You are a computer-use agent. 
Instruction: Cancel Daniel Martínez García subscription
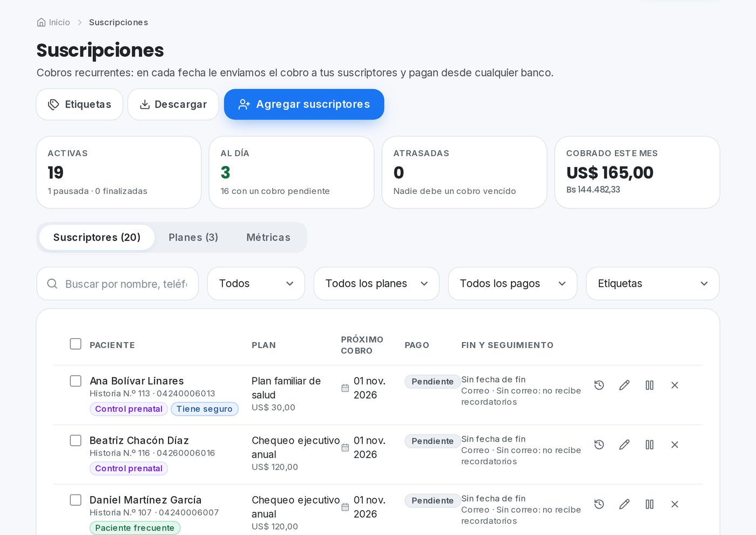674,504
